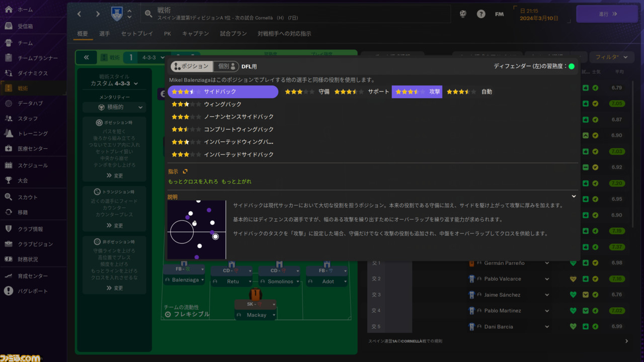Open the フィルタ dropdown

[x=612, y=57]
